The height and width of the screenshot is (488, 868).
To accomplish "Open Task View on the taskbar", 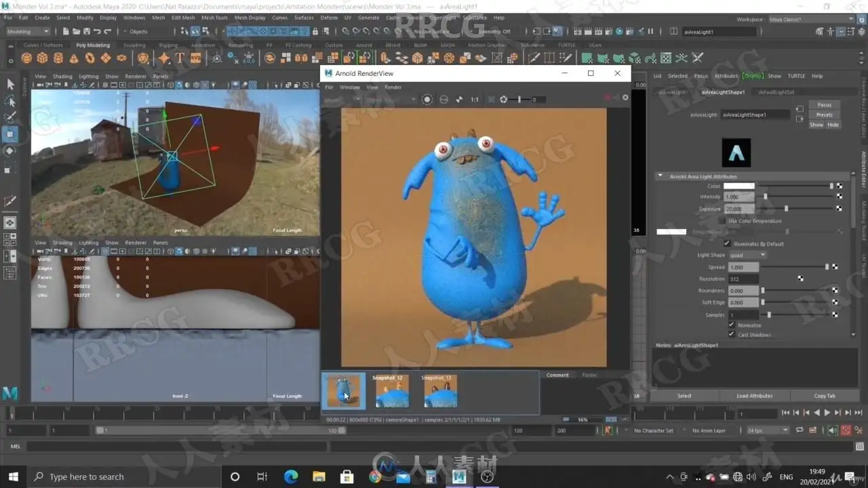I will click(x=262, y=476).
